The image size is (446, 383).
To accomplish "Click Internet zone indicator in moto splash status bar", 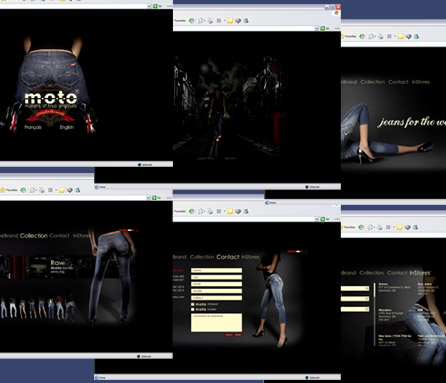I will coord(145,165).
